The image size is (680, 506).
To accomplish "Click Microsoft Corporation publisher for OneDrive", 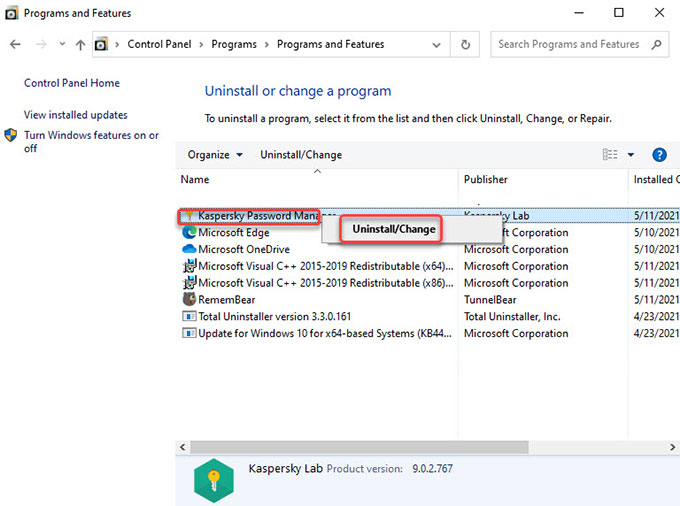I will tap(516, 249).
